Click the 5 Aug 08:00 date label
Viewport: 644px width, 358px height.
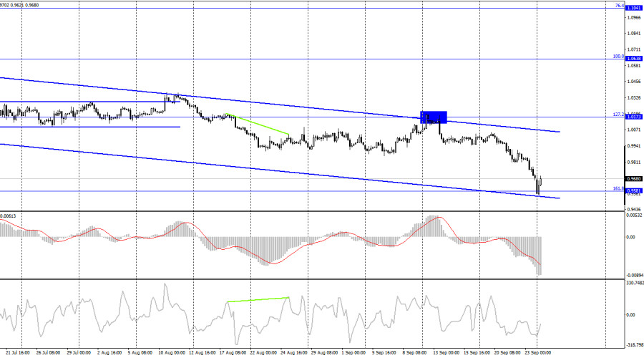click(140, 353)
